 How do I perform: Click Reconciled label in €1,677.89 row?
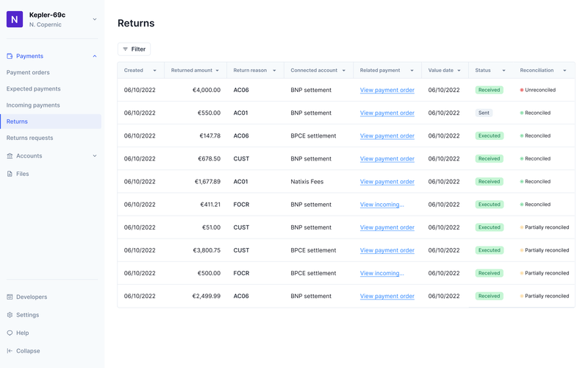(537, 182)
